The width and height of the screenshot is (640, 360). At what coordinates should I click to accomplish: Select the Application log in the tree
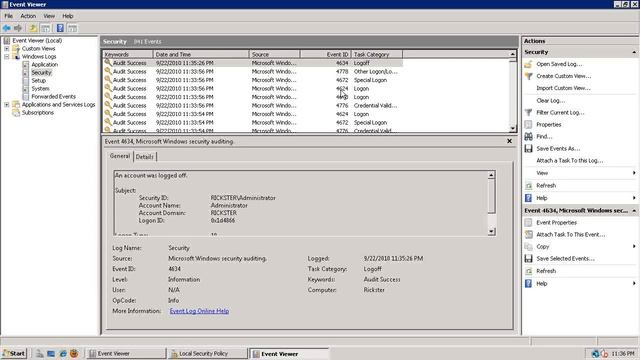pos(44,64)
